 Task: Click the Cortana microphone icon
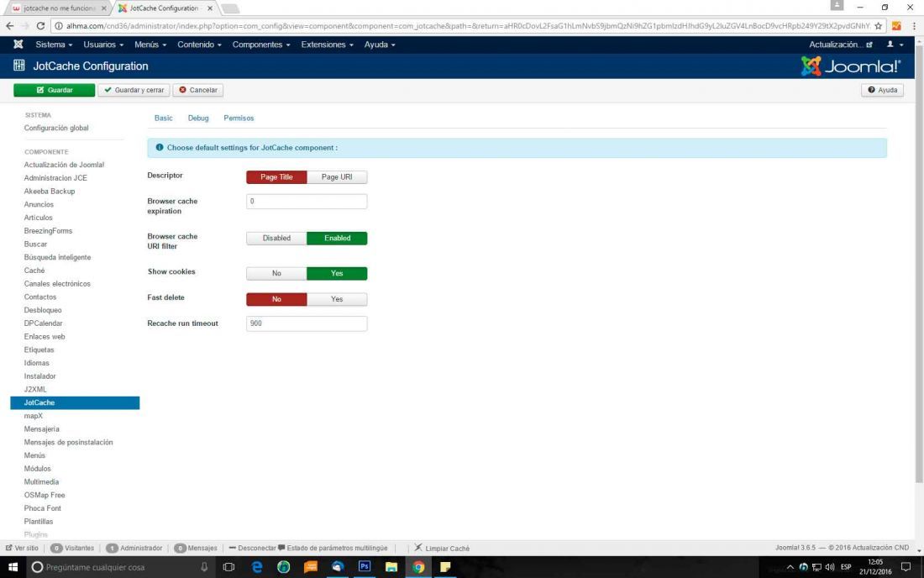coord(204,567)
